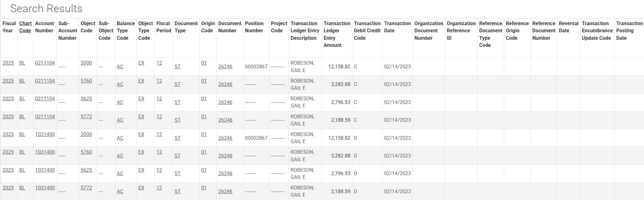This screenshot has height=200, width=644.
Task: Click ST document type in the last row
Action: pos(177,191)
